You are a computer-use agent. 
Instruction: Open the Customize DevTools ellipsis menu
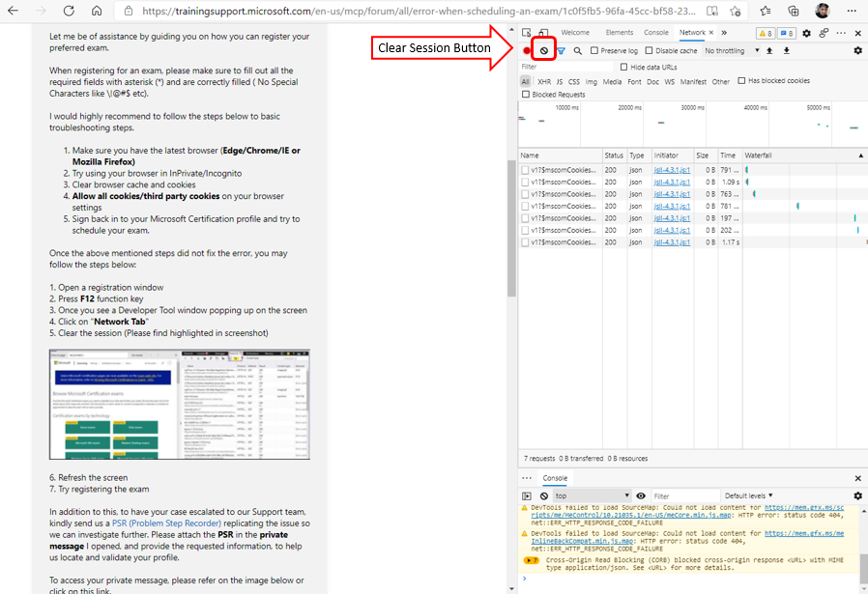tap(841, 33)
